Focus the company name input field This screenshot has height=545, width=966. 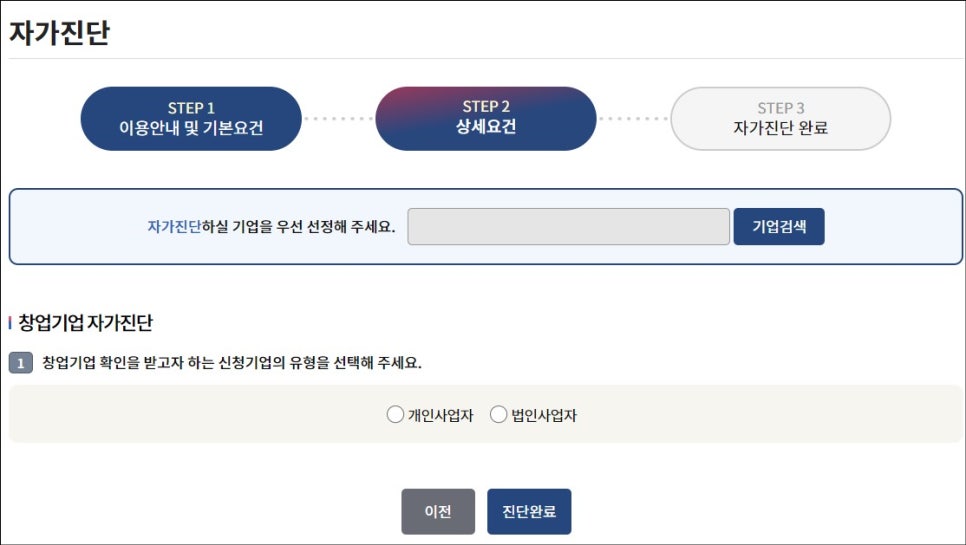(568, 227)
